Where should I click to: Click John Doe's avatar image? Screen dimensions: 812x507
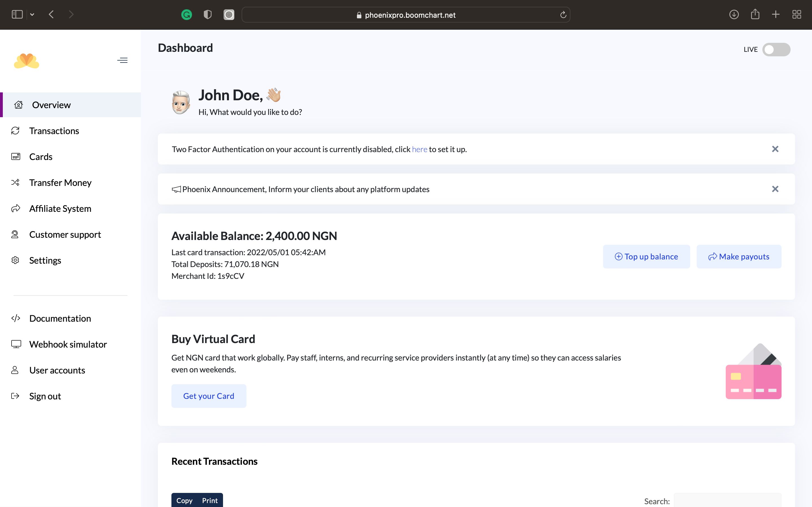click(x=181, y=103)
